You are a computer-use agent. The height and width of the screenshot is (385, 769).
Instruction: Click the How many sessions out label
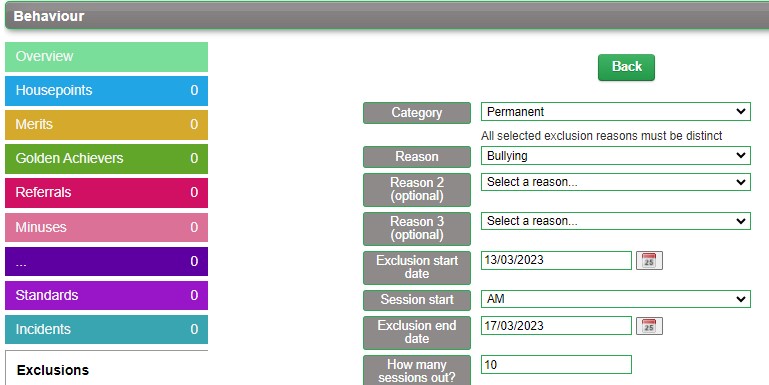pyautogui.click(x=417, y=370)
